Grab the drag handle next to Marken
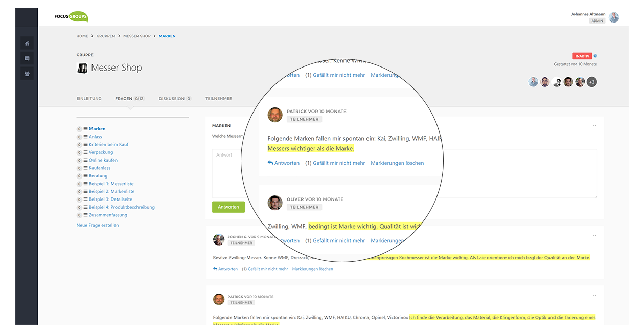Image resolution: width=644 pixels, height=333 pixels. [86, 129]
